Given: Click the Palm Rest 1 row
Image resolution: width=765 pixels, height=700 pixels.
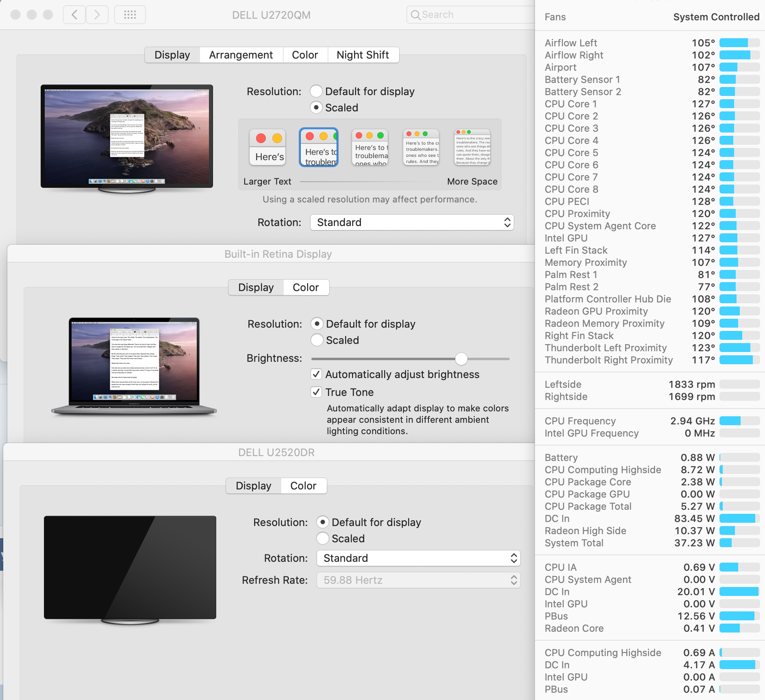Looking at the screenshot, I should pyautogui.click(x=652, y=274).
